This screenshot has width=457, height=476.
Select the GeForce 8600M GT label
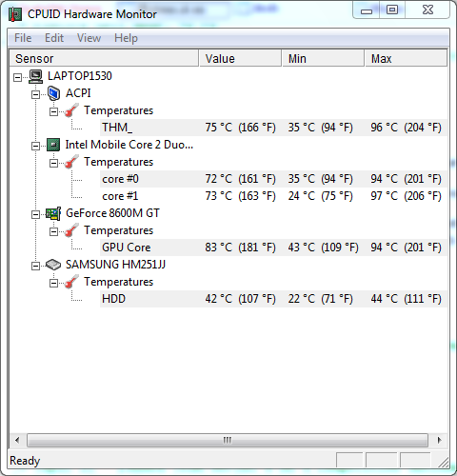pyautogui.click(x=112, y=213)
